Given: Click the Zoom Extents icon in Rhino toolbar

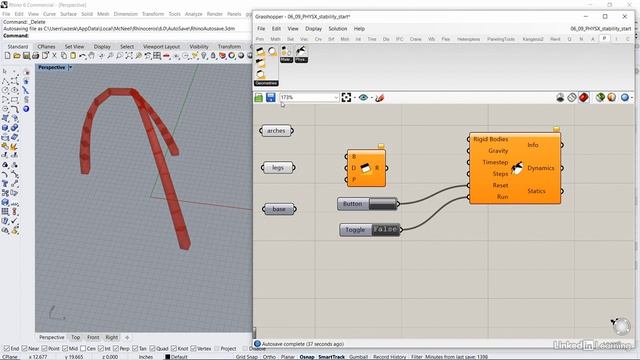Looking at the screenshot, I should pos(129,56).
